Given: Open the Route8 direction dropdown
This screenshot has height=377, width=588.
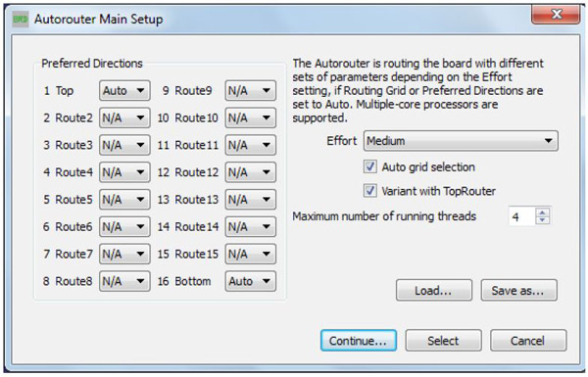Looking at the screenshot, I should (124, 281).
